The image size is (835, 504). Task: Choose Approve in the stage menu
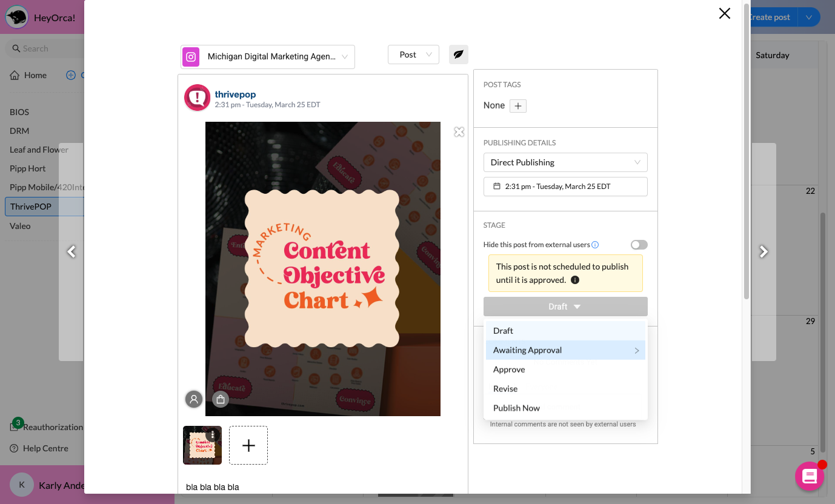click(565, 370)
